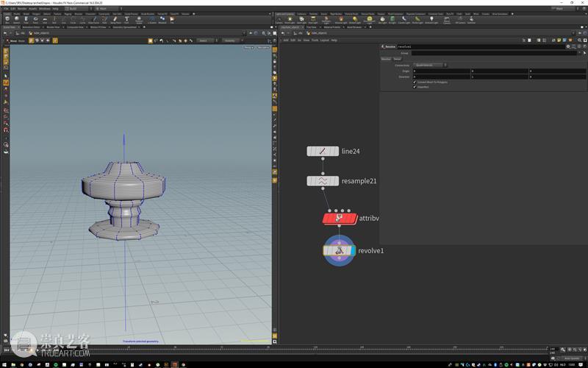Viewport: 588px width, 368px height.
Task: Select the Point Light shelf tool
Action: pyautogui.click(x=290, y=20)
